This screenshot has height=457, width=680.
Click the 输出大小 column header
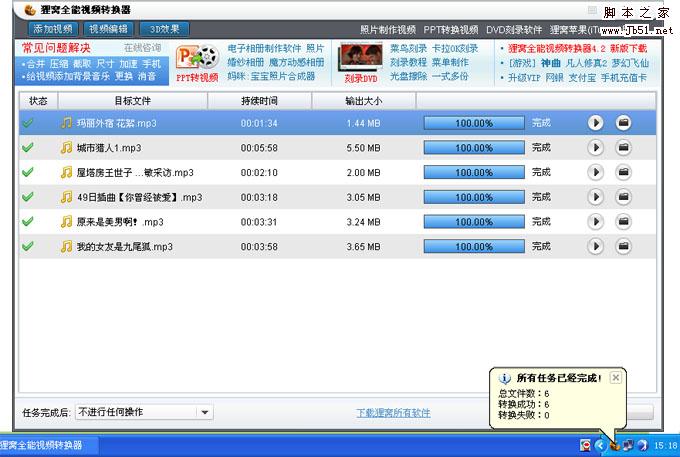coord(363,101)
